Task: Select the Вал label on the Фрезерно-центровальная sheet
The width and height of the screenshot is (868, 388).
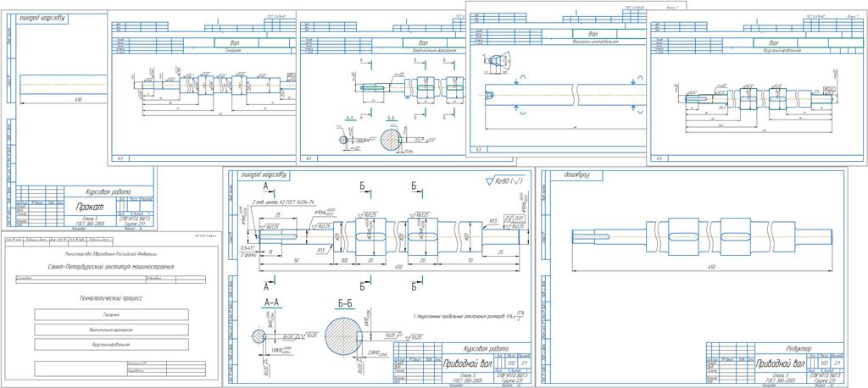Action: pos(593,34)
